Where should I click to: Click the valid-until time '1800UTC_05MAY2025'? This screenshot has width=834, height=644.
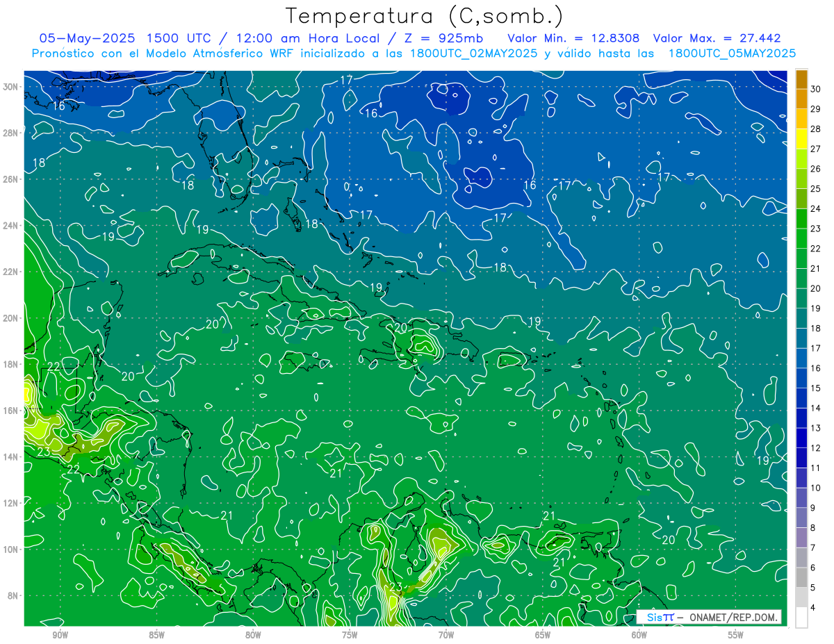(732, 53)
